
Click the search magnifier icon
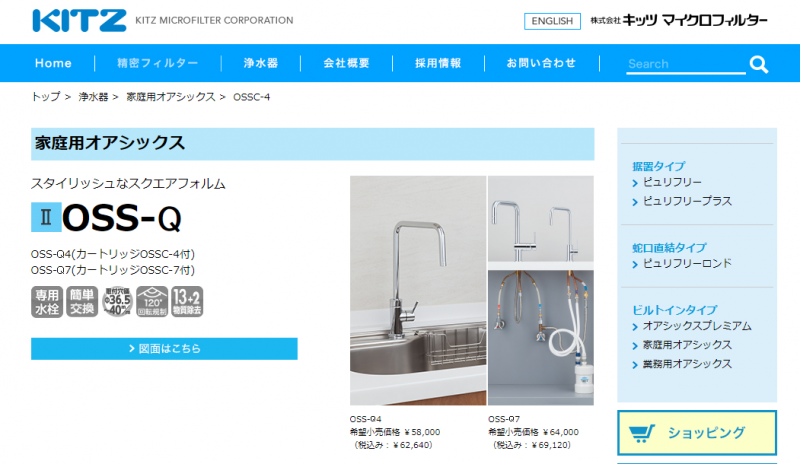759,65
